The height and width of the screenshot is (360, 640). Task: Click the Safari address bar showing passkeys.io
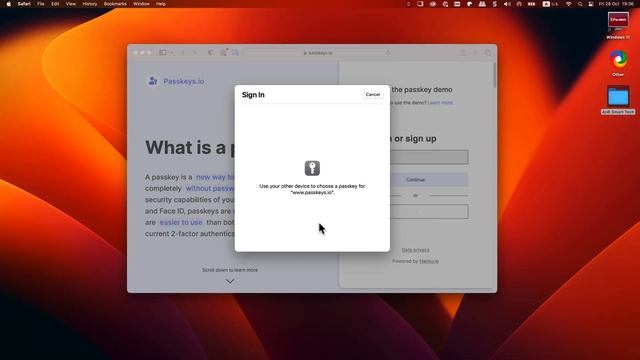pyautogui.click(x=318, y=53)
